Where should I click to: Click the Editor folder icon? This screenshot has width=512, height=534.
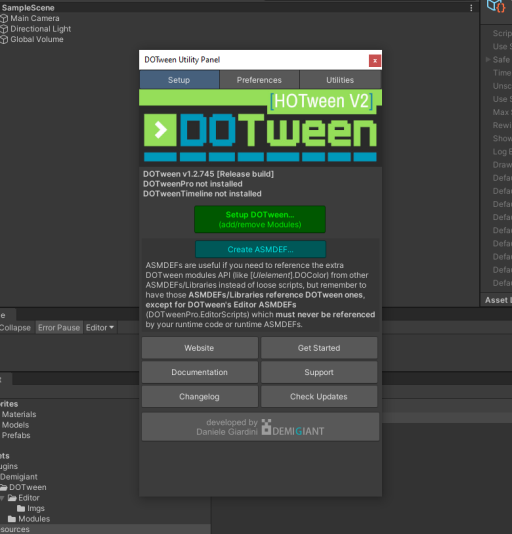(12, 498)
